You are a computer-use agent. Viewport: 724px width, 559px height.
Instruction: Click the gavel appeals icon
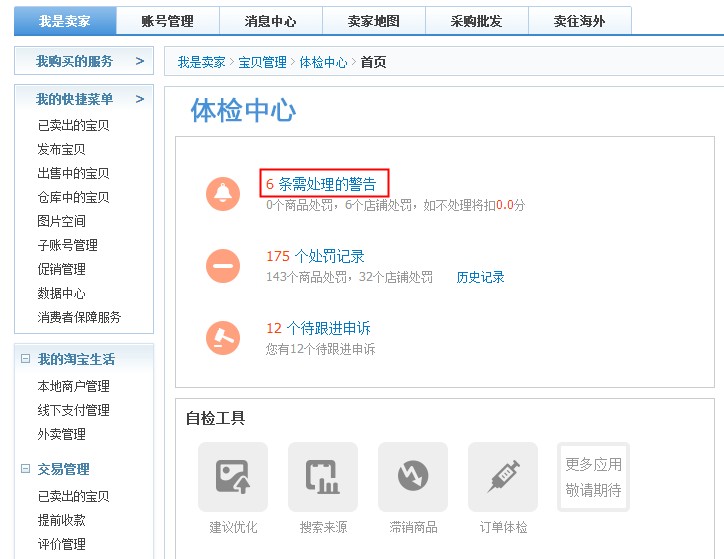(x=222, y=337)
